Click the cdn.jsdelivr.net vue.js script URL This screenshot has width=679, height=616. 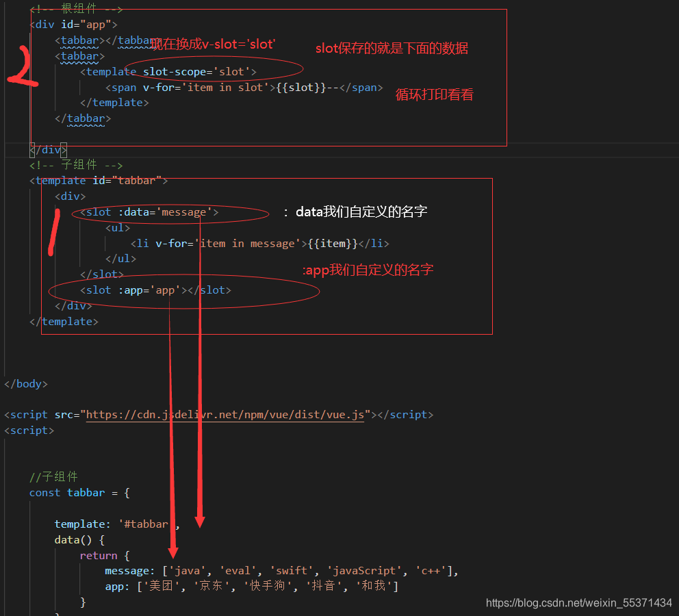225,415
